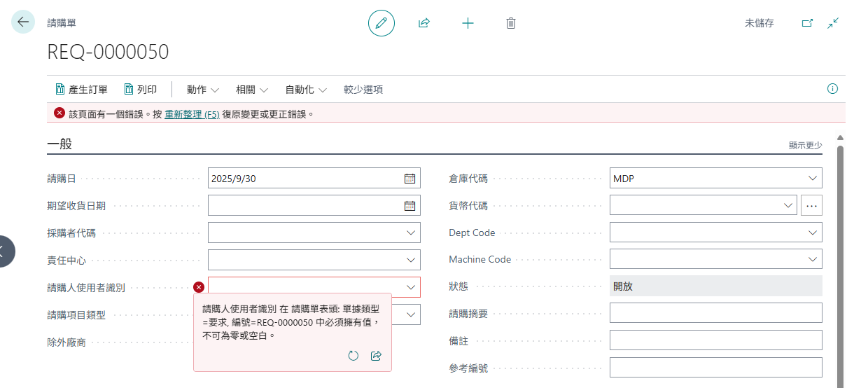Open the 動作 menu
The width and height of the screenshot is (868, 388).
pyautogui.click(x=203, y=90)
